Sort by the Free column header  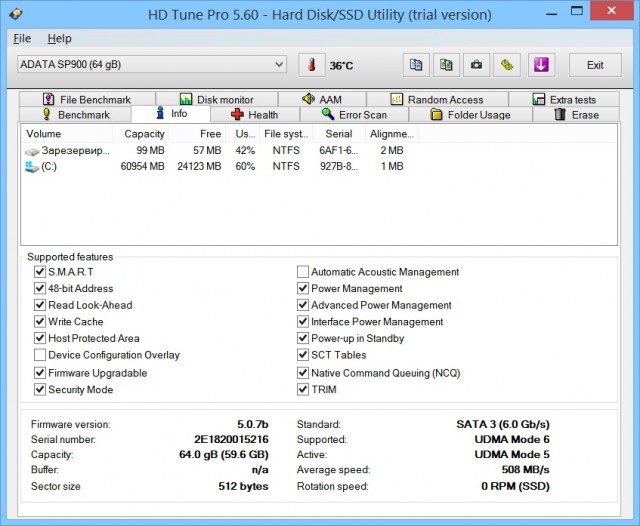click(197, 134)
